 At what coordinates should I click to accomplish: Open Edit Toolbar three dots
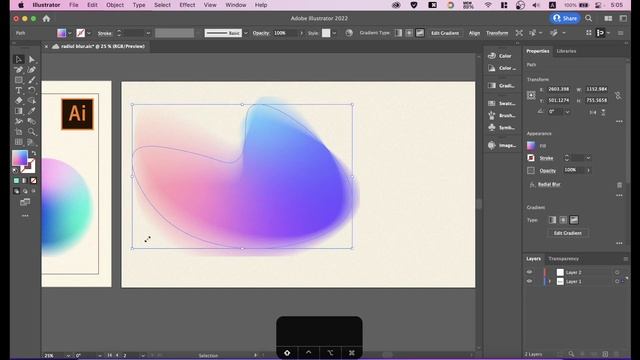pos(25,216)
